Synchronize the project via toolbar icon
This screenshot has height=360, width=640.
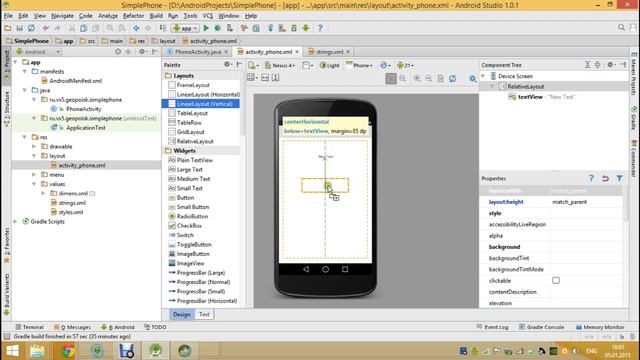click(31, 28)
